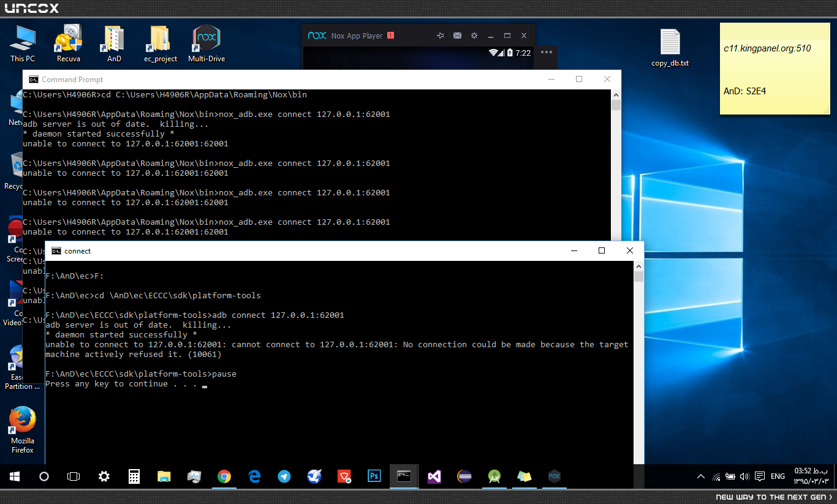Open File Explorer from the taskbar

(164, 476)
